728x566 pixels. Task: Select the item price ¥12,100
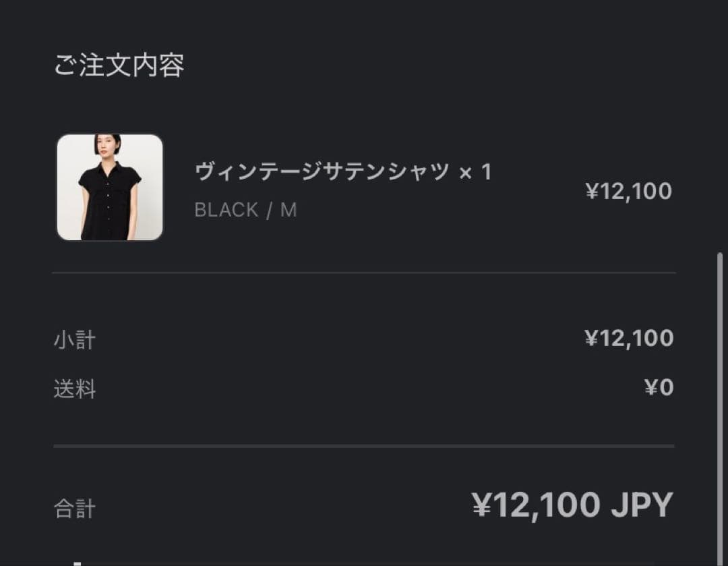click(x=630, y=191)
